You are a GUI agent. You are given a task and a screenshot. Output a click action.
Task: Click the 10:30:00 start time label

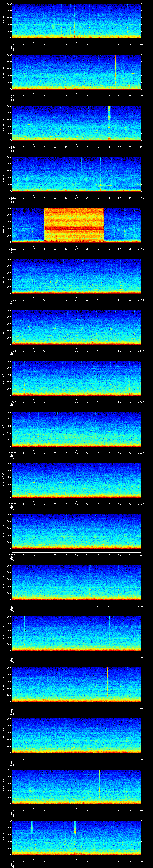(12, 96)
